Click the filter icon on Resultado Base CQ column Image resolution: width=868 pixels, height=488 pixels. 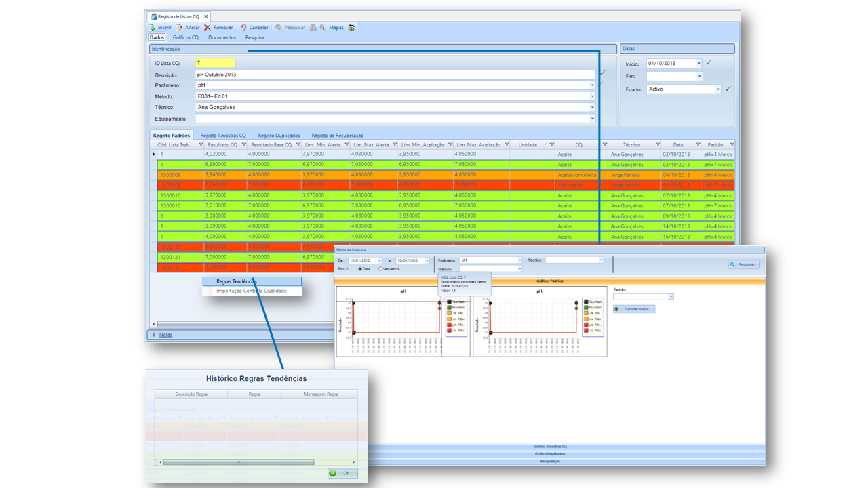click(298, 145)
